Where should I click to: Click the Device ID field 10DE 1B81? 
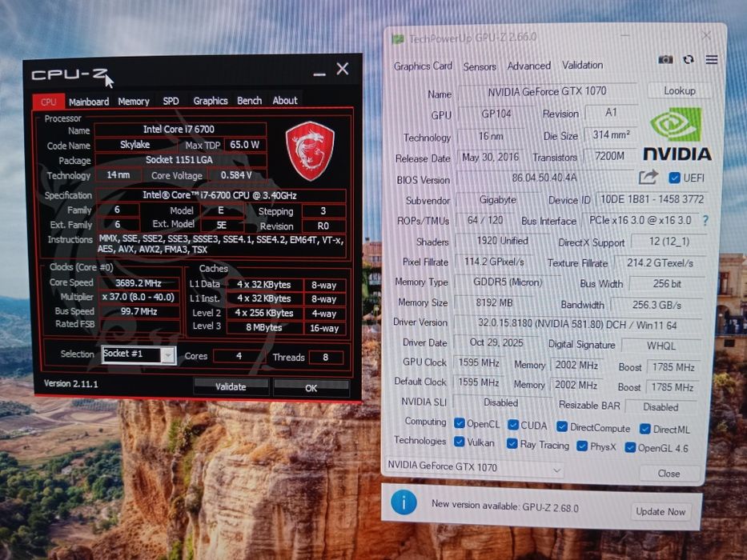click(652, 199)
